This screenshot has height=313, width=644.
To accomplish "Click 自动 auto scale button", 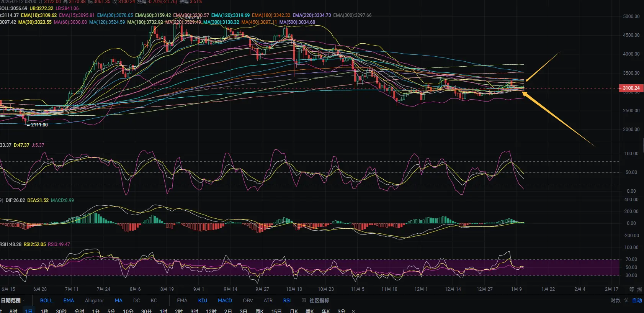I will tap(637, 300).
